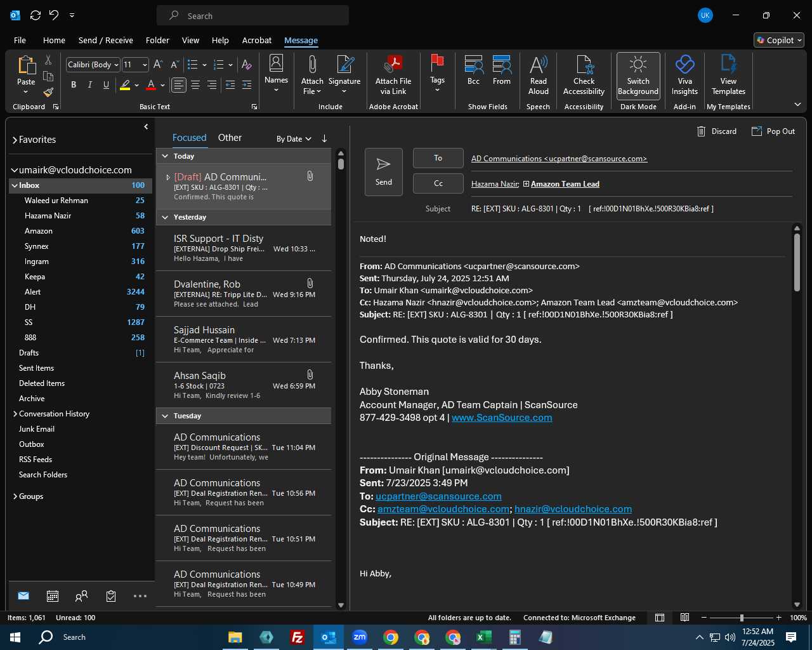Discard the draft reply

point(717,131)
